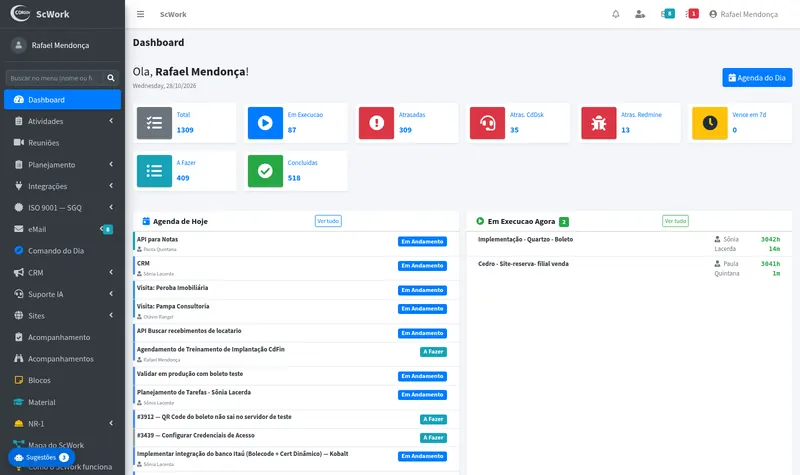Expand the Planejamento menu chevron
The image size is (800, 475).
(x=111, y=164)
